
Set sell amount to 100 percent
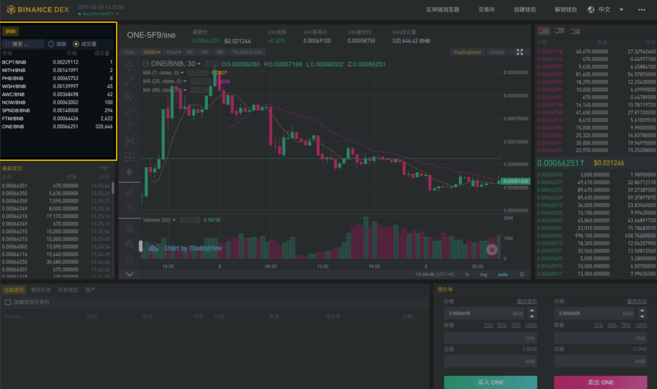641,325
